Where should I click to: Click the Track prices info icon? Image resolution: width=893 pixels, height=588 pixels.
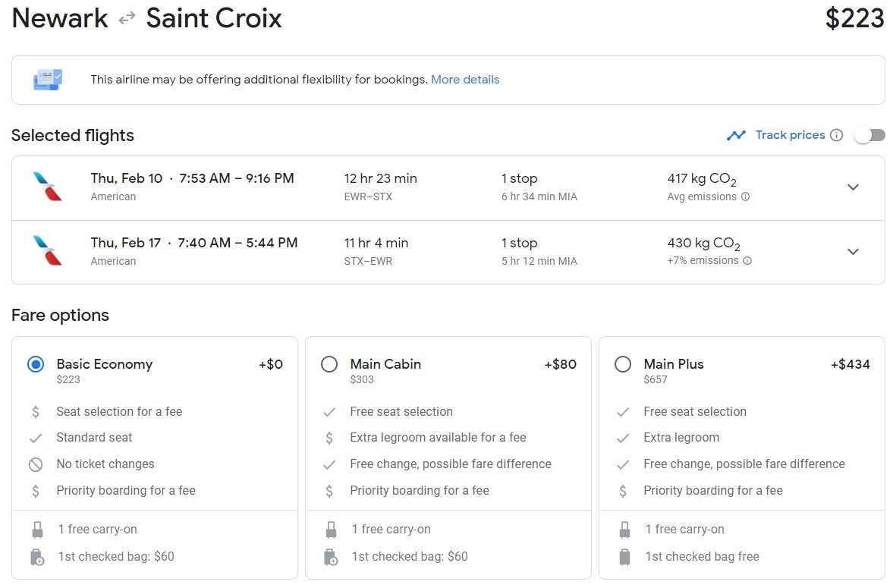[x=836, y=135]
